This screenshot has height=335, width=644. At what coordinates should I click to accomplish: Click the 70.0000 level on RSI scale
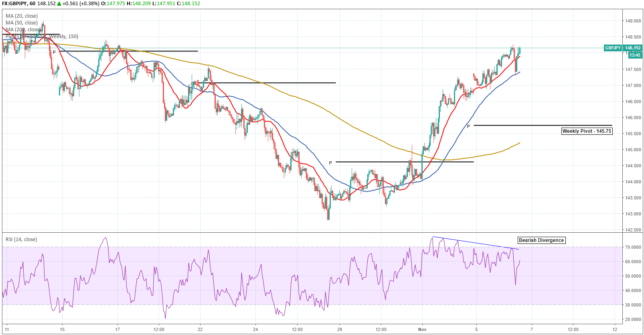pos(633,247)
